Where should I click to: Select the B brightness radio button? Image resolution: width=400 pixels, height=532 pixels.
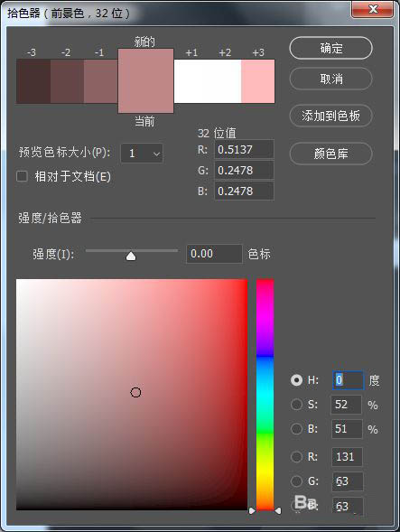click(x=296, y=429)
